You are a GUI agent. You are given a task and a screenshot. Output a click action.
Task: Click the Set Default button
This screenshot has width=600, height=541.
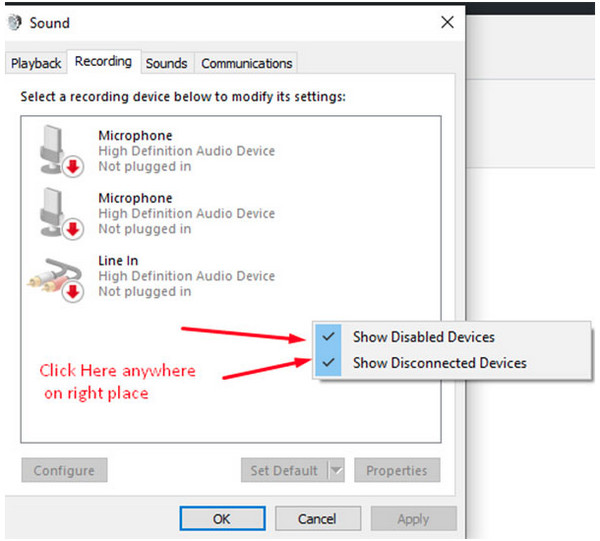coord(284,470)
